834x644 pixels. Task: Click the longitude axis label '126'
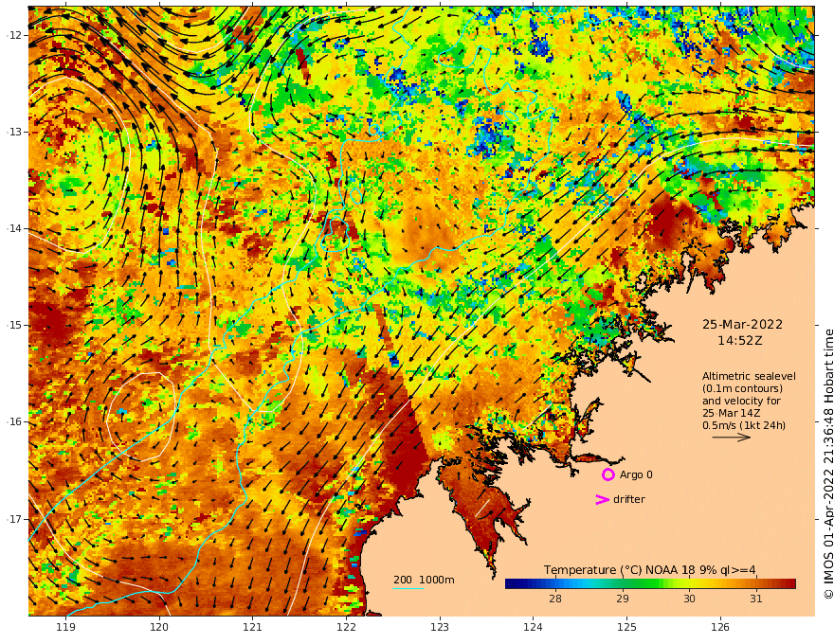(720, 627)
